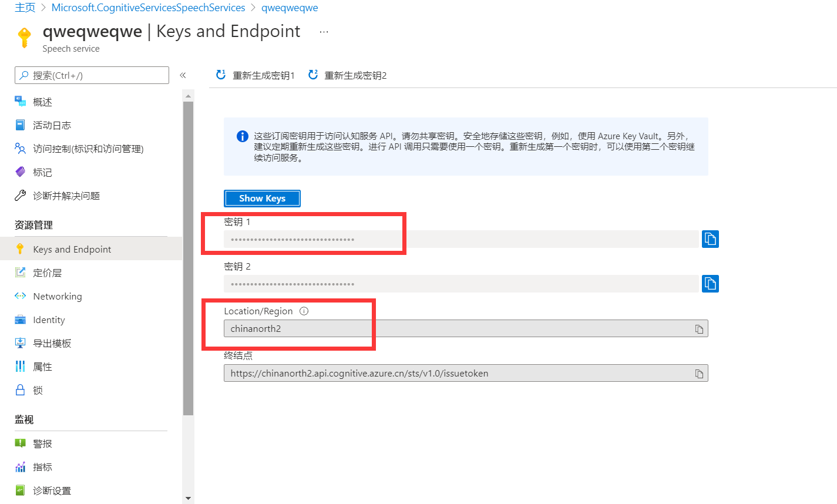837x504 pixels.
Task: Copy Key 1 using its blue copy icon
Action: (x=710, y=239)
